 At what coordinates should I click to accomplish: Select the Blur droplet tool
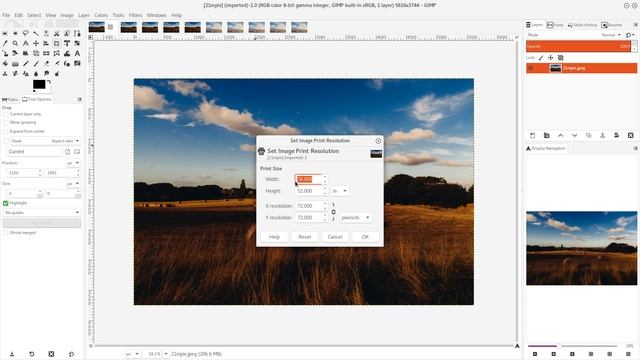click(x=36, y=73)
